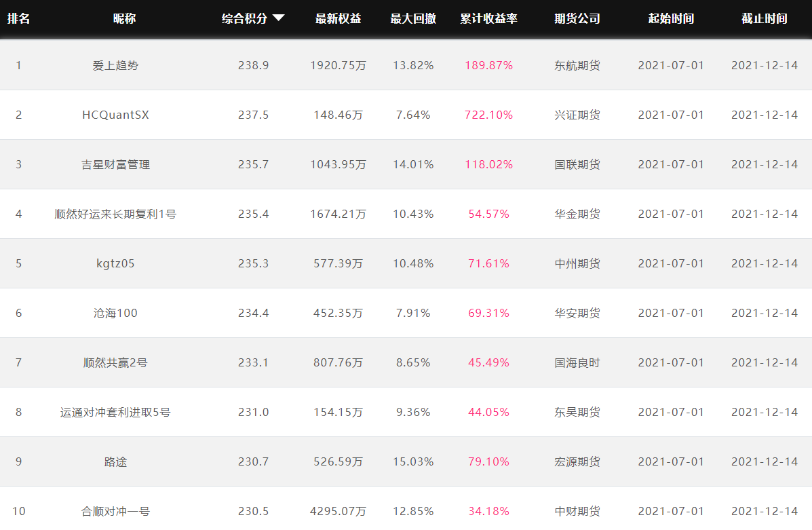Click drawdown value 13.82%
Image resolution: width=812 pixels, height=530 pixels.
413,65
